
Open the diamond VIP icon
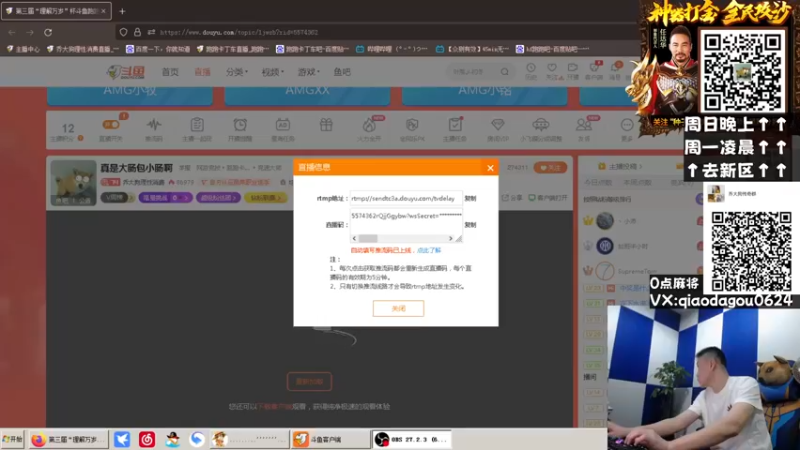497,125
